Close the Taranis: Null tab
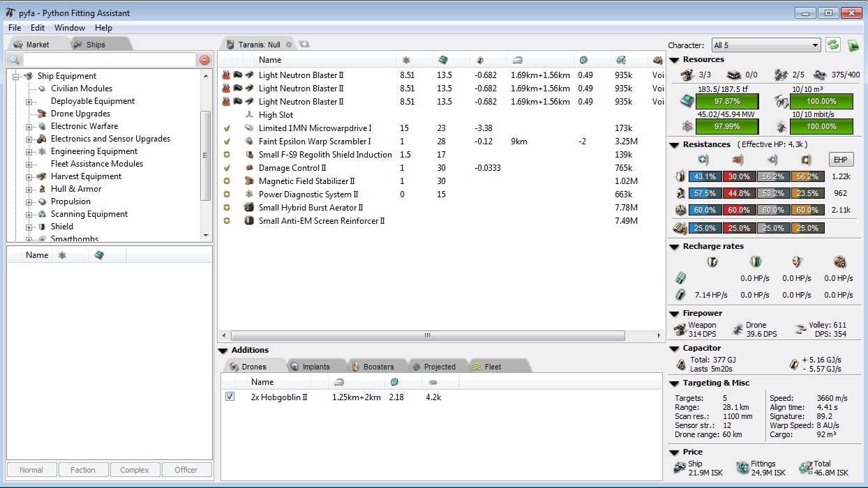 [x=289, y=45]
